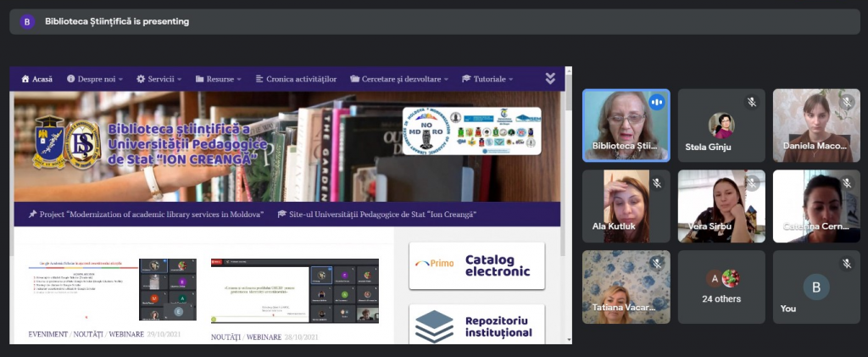Click the folder icon beside Resurse
Image resolution: width=868 pixels, height=357 pixels.
[200, 79]
